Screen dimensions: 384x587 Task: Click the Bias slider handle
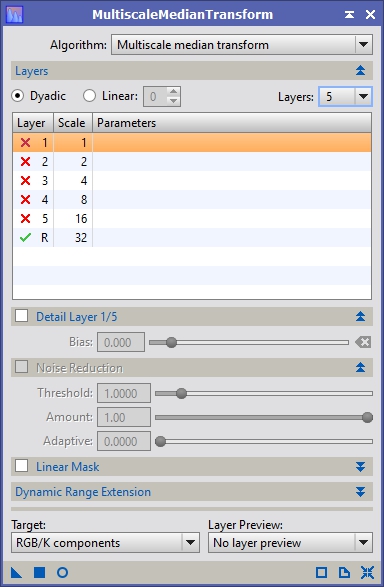point(171,342)
